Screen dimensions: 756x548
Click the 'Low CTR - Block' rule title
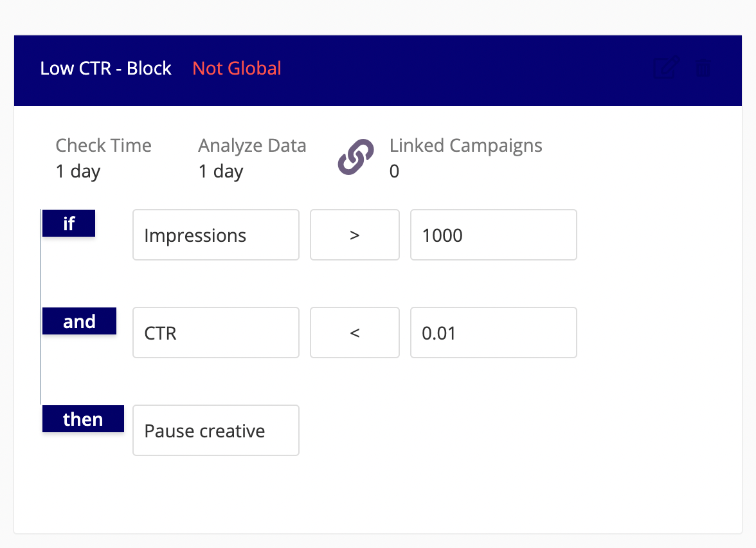coord(106,68)
